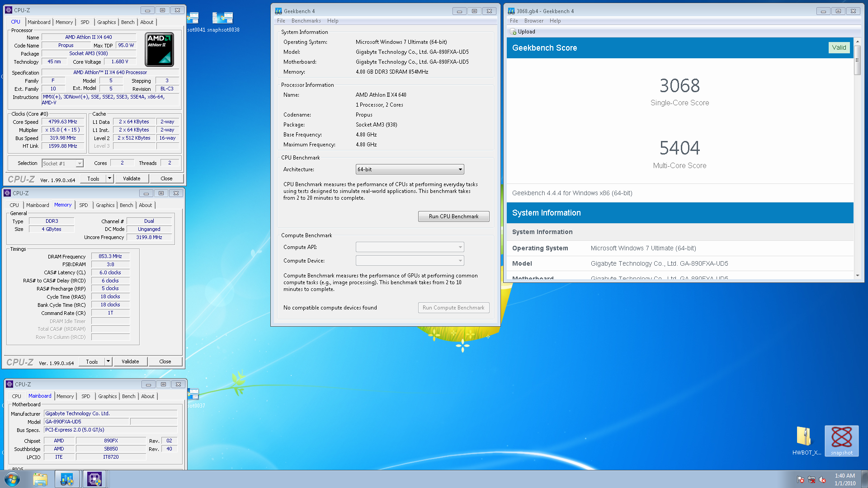Open the HWBOT_X zip file on desktop
Image resolution: width=868 pixels, height=488 pixels.
click(x=807, y=440)
